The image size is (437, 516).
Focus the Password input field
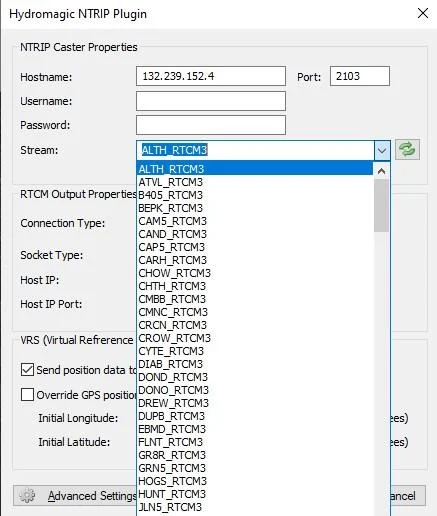pos(211,125)
